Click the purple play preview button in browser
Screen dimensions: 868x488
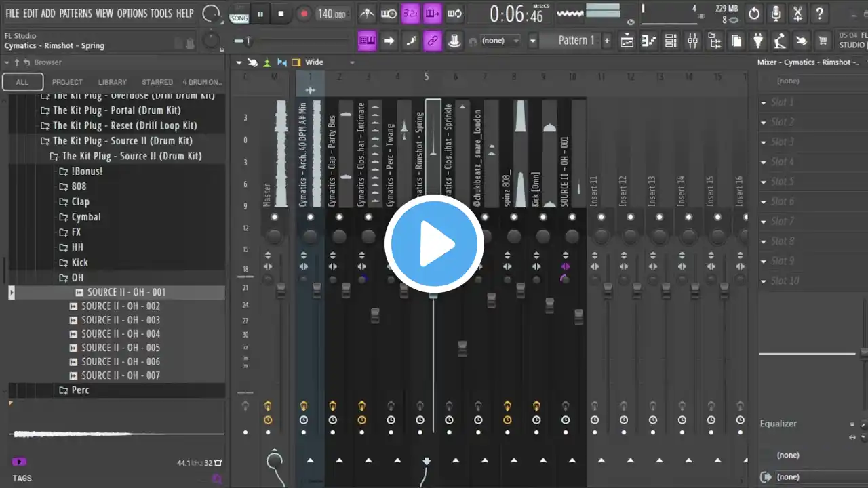coord(19,462)
